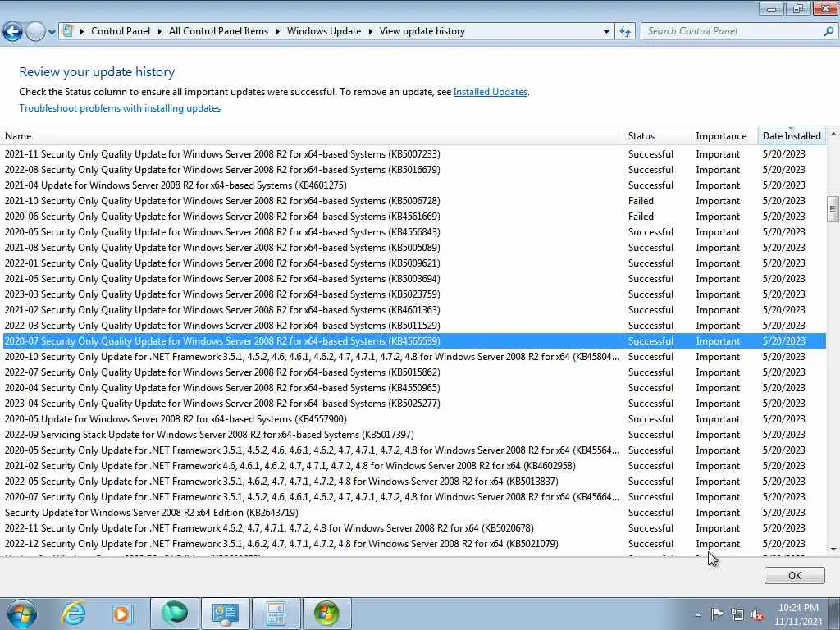Viewport: 840px width, 630px height.
Task: Select the KB5011529 update row
Action: tap(414, 325)
